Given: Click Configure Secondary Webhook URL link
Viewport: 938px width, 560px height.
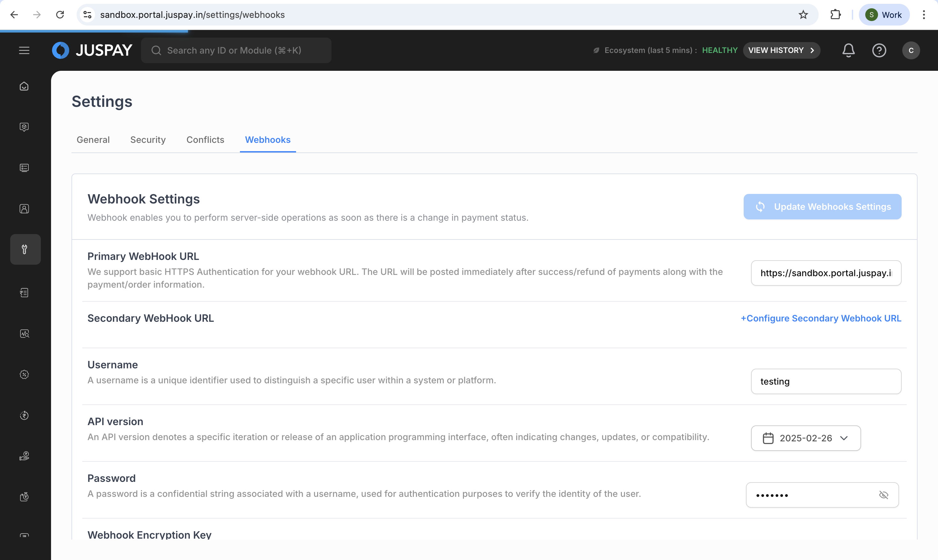Looking at the screenshot, I should (x=821, y=318).
